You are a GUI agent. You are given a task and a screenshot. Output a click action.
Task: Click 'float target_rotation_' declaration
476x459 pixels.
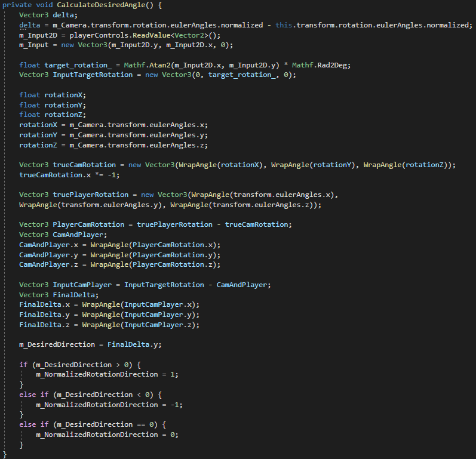(x=65, y=65)
